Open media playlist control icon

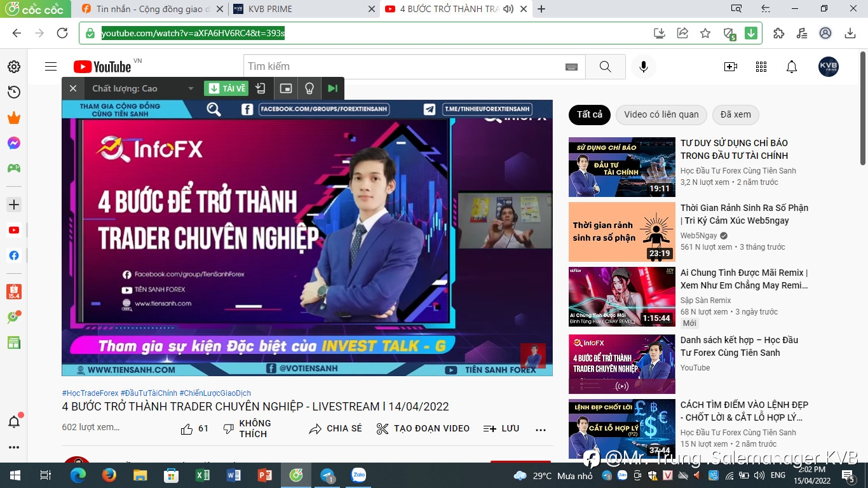tap(802, 33)
